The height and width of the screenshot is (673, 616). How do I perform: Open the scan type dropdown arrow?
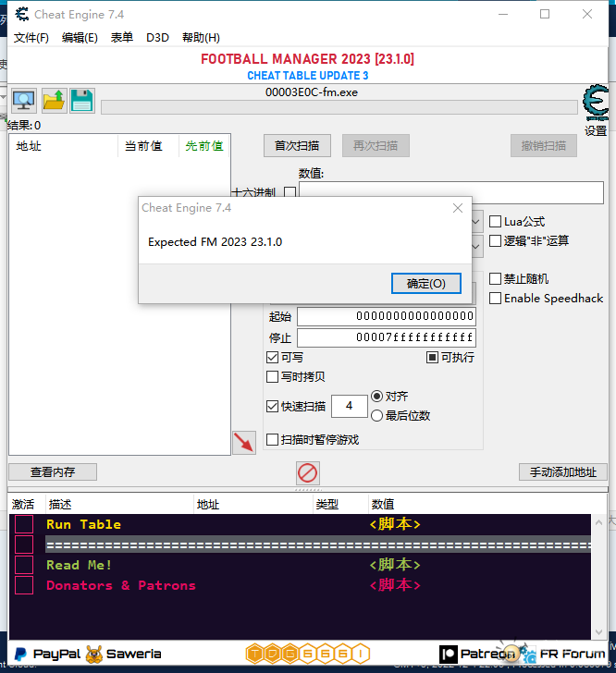tap(476, 222)
